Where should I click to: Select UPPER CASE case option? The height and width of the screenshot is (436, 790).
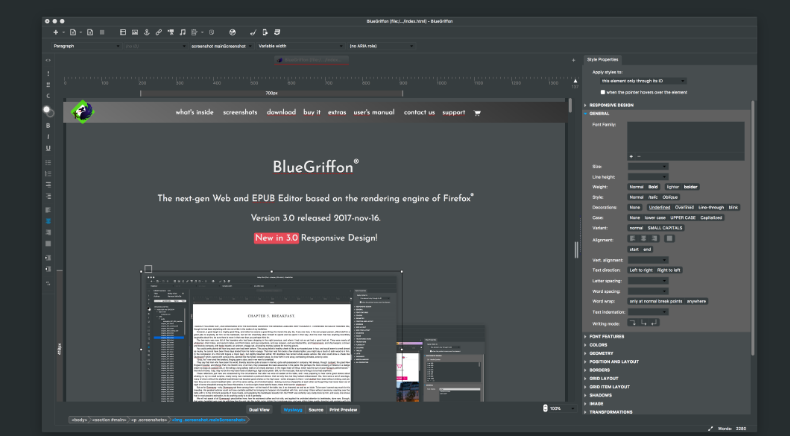click(x=683, y=218)
